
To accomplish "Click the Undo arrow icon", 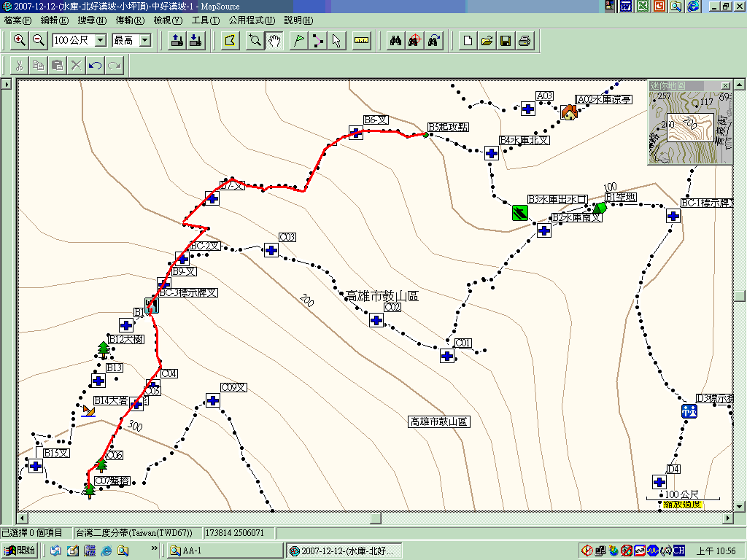I will point(96,65).
